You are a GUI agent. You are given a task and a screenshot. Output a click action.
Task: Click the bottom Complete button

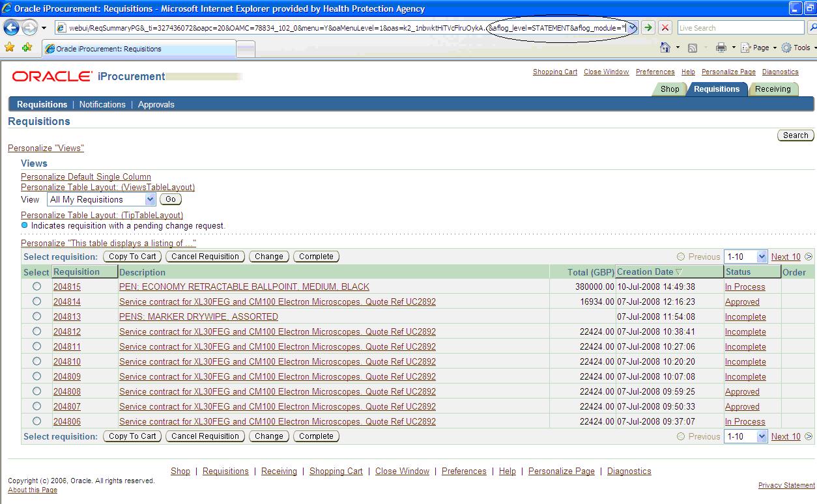click(x=316, y=436)
